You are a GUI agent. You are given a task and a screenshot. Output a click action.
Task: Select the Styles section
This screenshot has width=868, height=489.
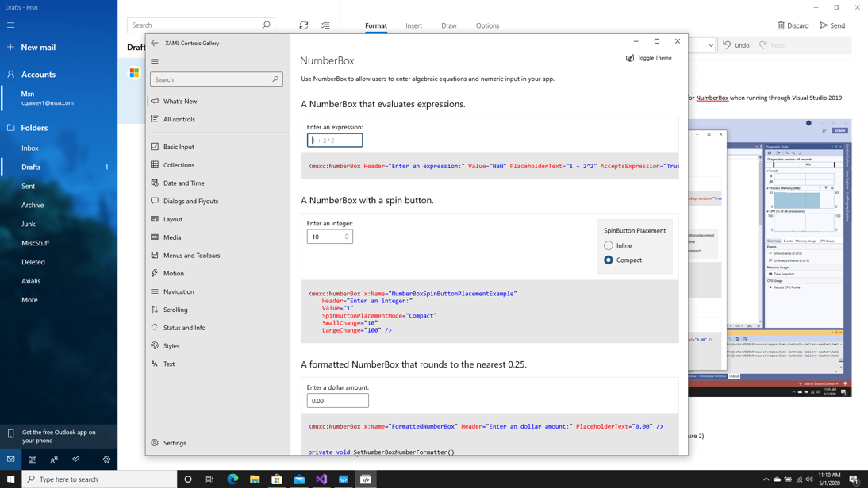[x=174, y=345]
